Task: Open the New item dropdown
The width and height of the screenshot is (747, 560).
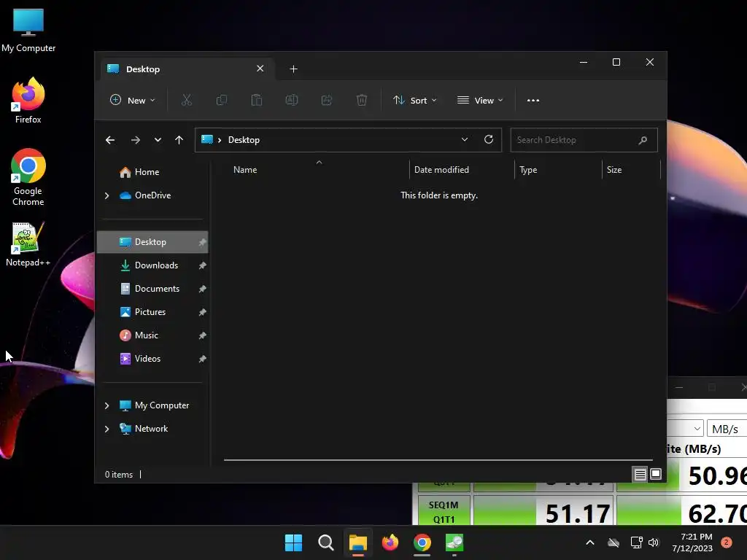Action: [x=132, y=100]
